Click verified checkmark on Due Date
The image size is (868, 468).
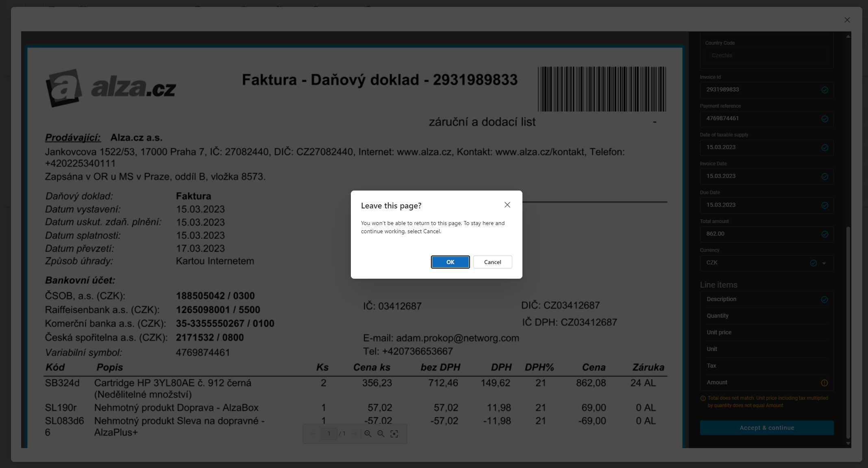(x=825, y=205)
